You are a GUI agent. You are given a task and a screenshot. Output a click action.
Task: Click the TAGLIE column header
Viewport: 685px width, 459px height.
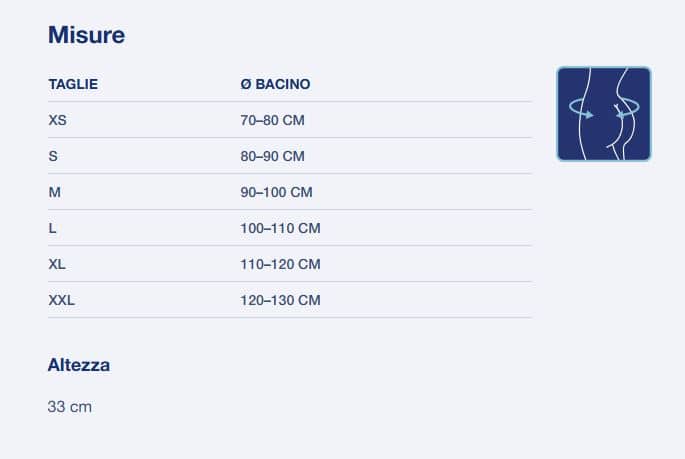click(73, 84)
